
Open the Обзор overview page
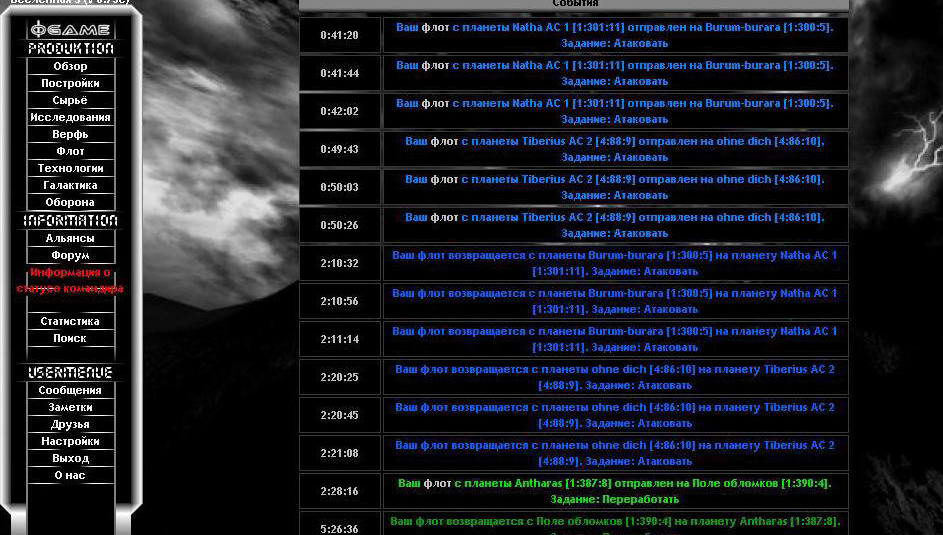pos(70,66)
